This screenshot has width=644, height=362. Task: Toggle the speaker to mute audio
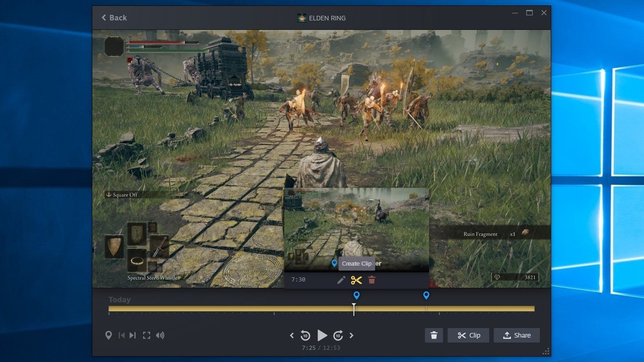160,335
